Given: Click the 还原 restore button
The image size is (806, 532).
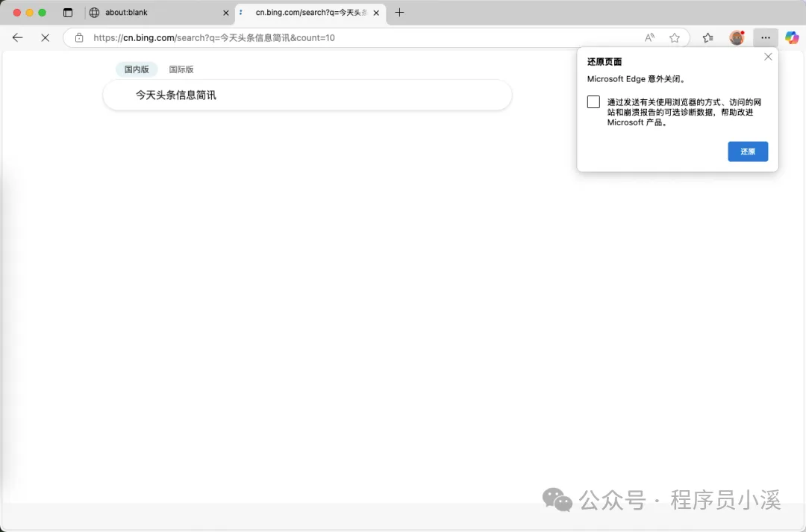Looking at the screenshot, I should coord(747,151).
